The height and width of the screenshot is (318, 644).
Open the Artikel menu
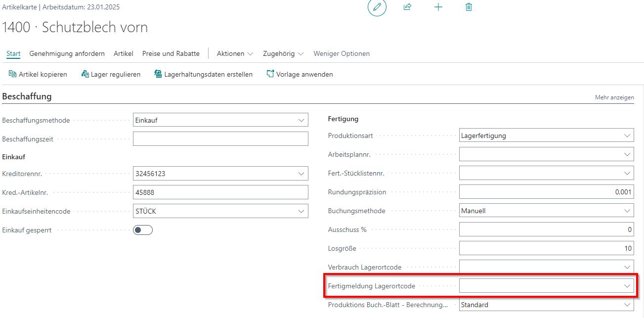124,53
